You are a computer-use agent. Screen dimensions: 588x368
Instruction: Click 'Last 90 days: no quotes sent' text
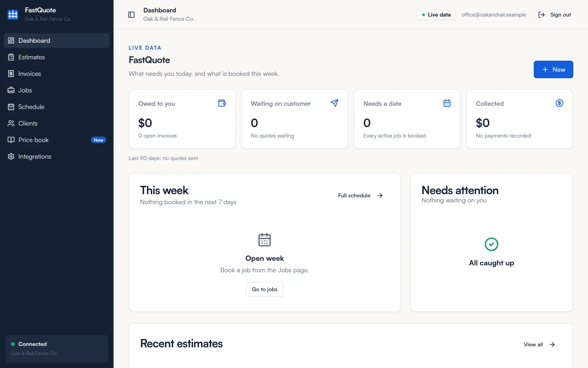click(163, 158)
